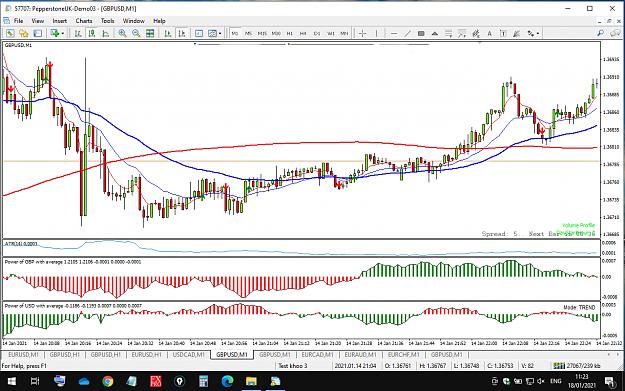Click the 'O: 1.36761' status value
625x391 pixels.
(x=397, y=365)
